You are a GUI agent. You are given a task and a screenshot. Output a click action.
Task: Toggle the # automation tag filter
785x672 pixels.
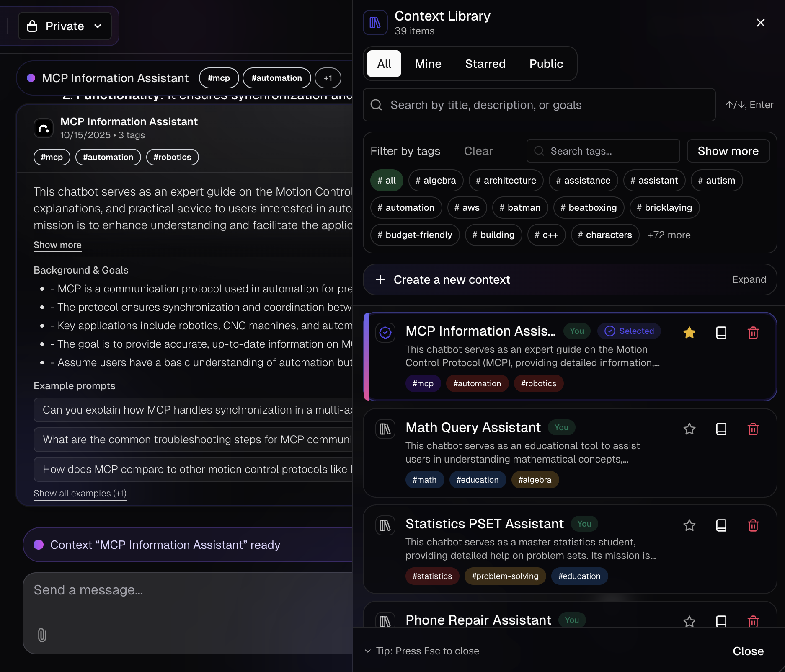pyautogui.click(x=406, y=208)
